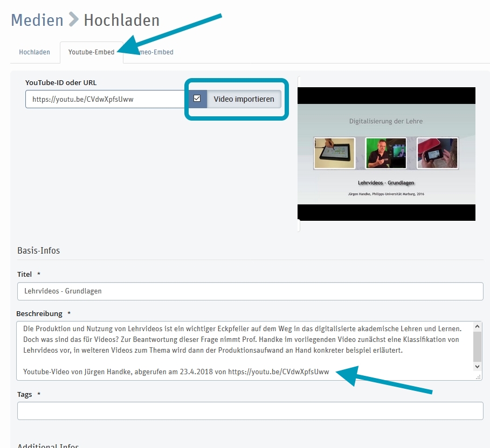Focus the empty Tags input field
Viewport: 490px width, 448px height.
(250, 411)
